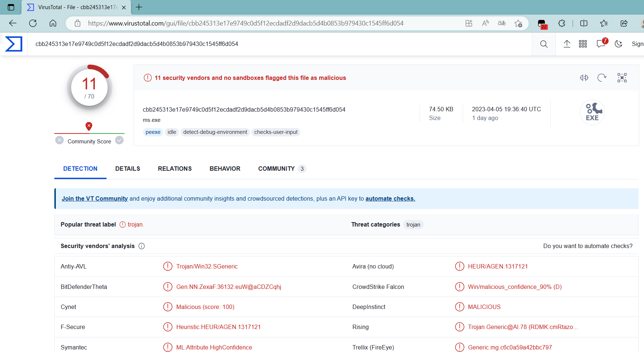View similar files via the selection icon

click(622, 77)
